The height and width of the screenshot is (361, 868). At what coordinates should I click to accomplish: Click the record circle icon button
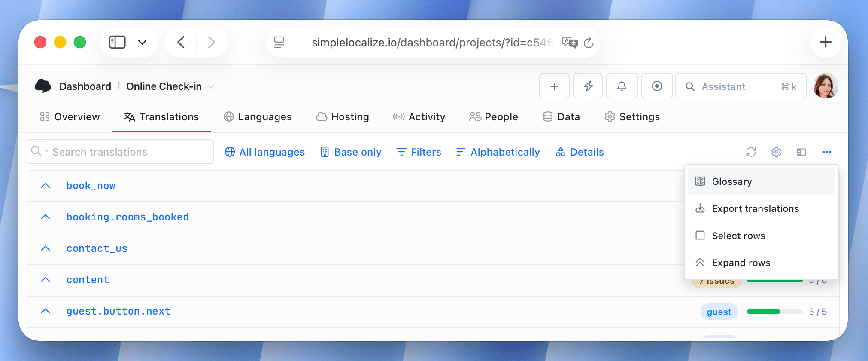click(657, 86)
